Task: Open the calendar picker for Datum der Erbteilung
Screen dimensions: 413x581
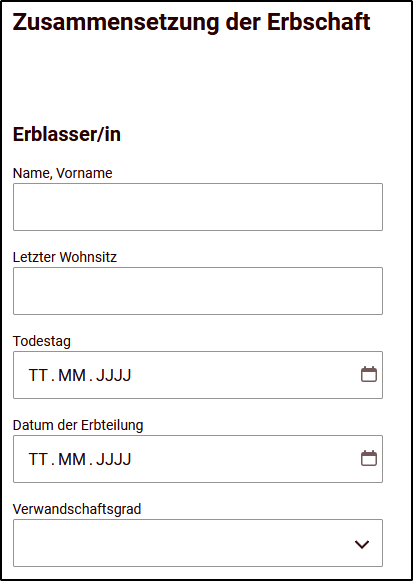Action: 369,459
